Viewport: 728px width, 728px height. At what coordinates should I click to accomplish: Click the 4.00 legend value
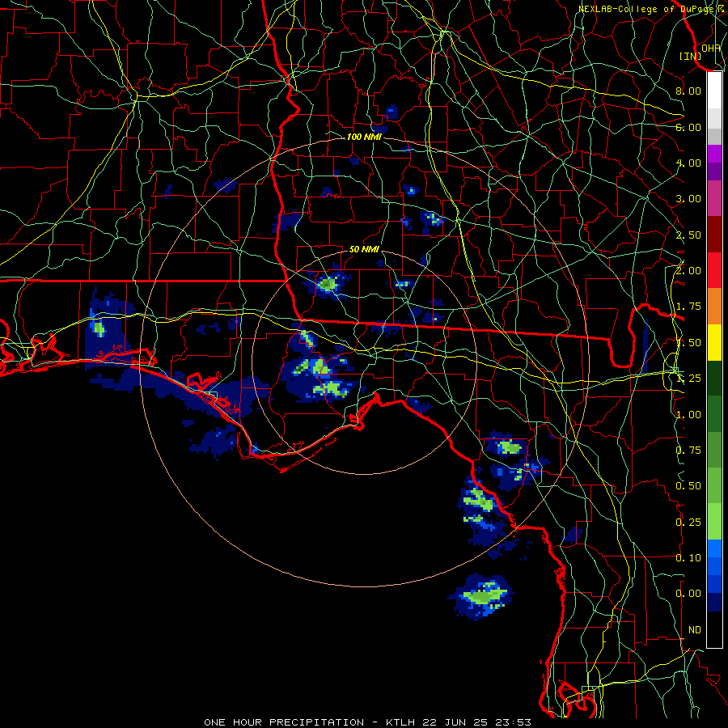click(x=688, y=163)
